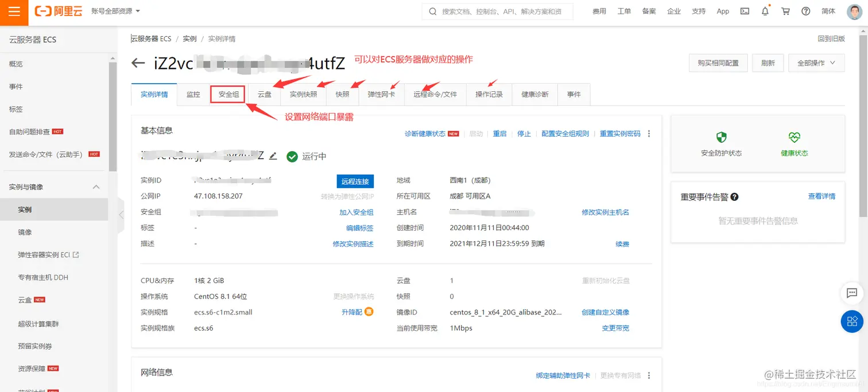The image size is (868, 392).
Task: Click 配置安全组规则 link
Action: [x=565, y=134]
